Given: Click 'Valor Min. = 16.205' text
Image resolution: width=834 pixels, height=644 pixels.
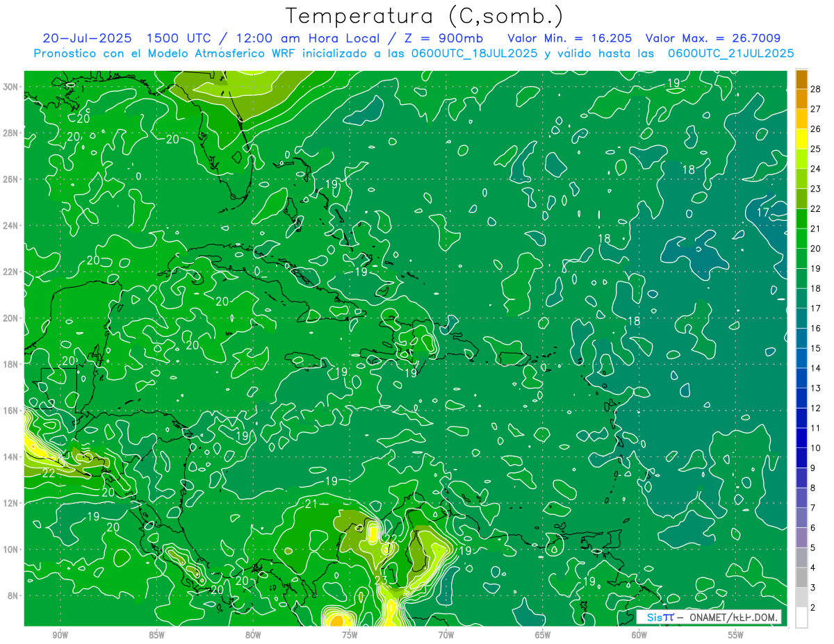Looking at the screenshot, I should pos(569,38).
